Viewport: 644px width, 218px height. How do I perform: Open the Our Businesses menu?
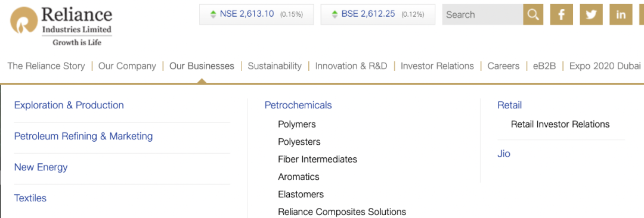point(202,66)
